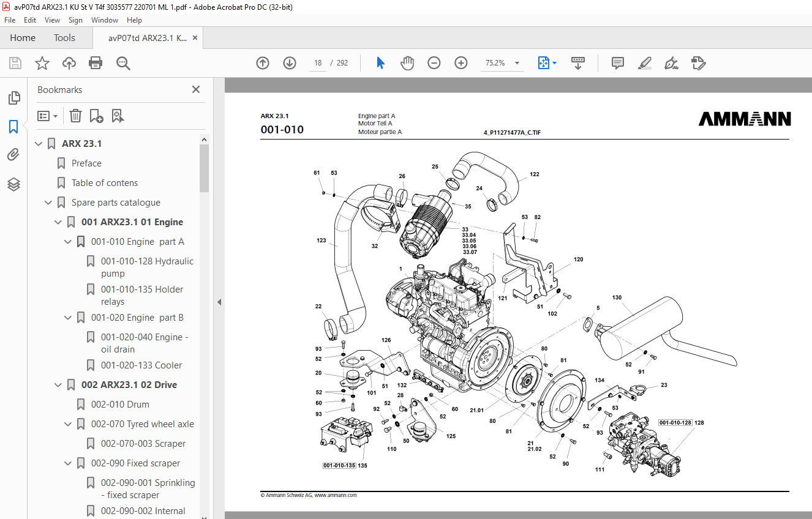812x519 pixels.
Task: Open the bookmarks options menu
Action: (47, 116)
